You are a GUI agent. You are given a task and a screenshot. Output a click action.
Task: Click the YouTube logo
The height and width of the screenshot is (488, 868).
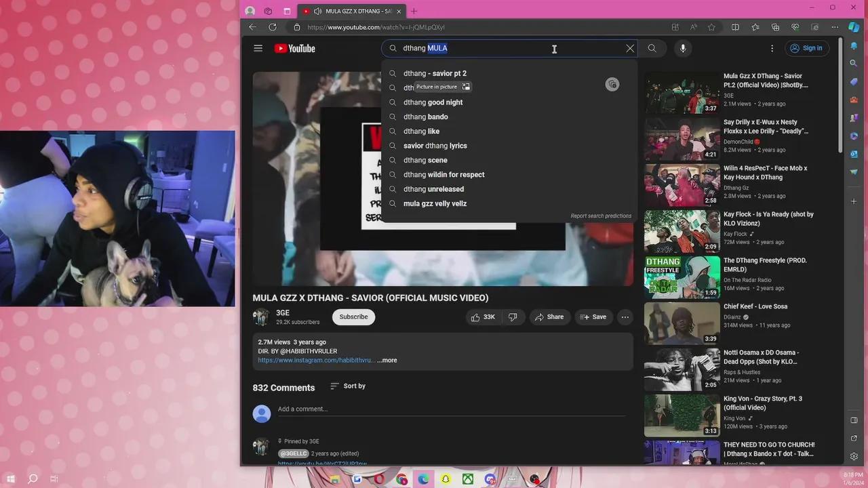(294, 48)
